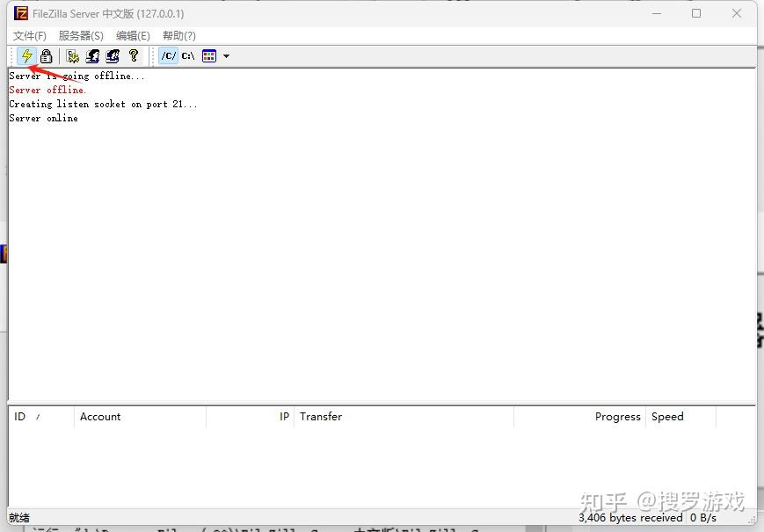This screenshot has width=764, height=532.
Task: Open the 帮助(?) menu
Action: (x=178, y=35)
